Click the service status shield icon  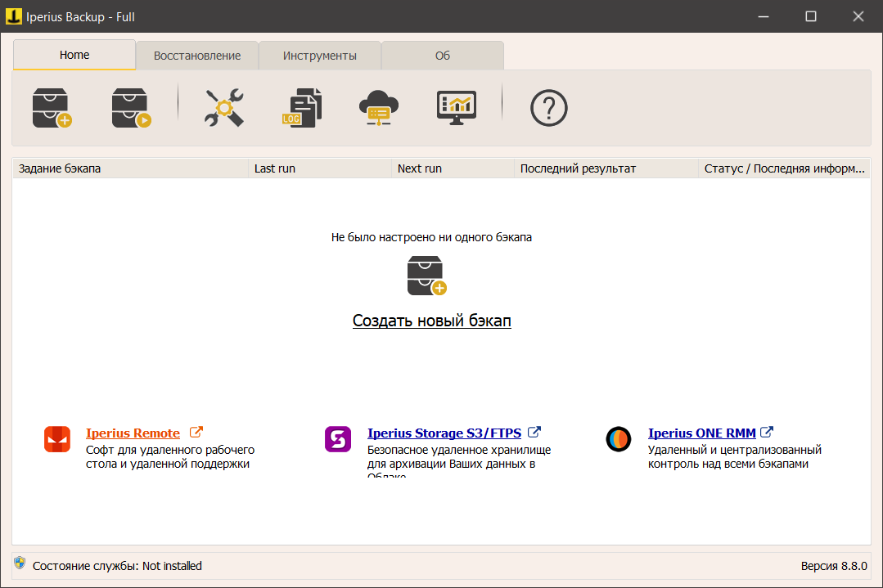[x=20, y=564]
